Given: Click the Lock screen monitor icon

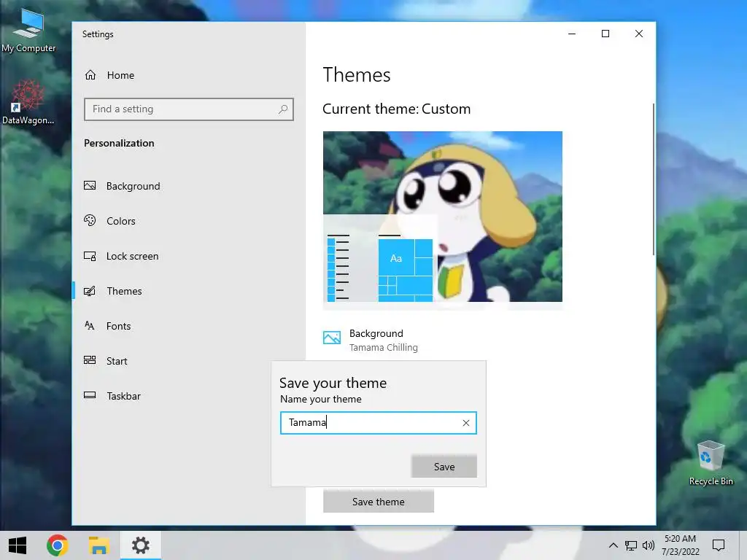Looking at the screenshot, I should (90, 256).
